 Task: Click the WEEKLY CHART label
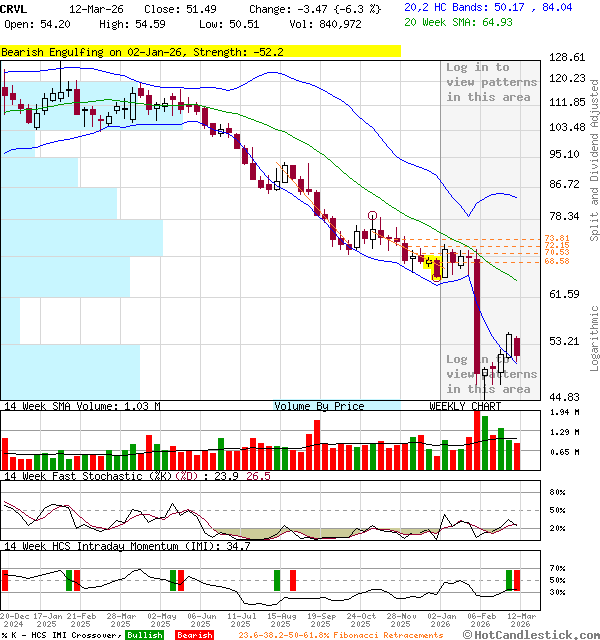[465, 406]
